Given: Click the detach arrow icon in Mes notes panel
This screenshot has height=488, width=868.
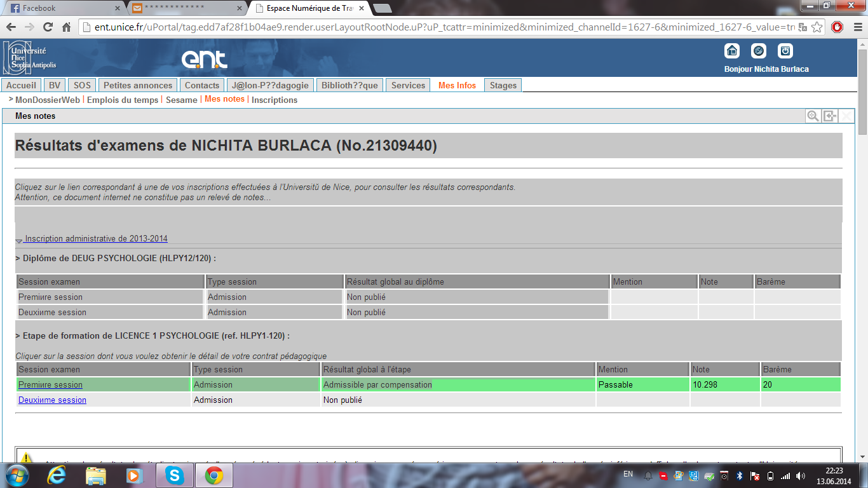Looking at the screenshot, I should pos(829,116).
